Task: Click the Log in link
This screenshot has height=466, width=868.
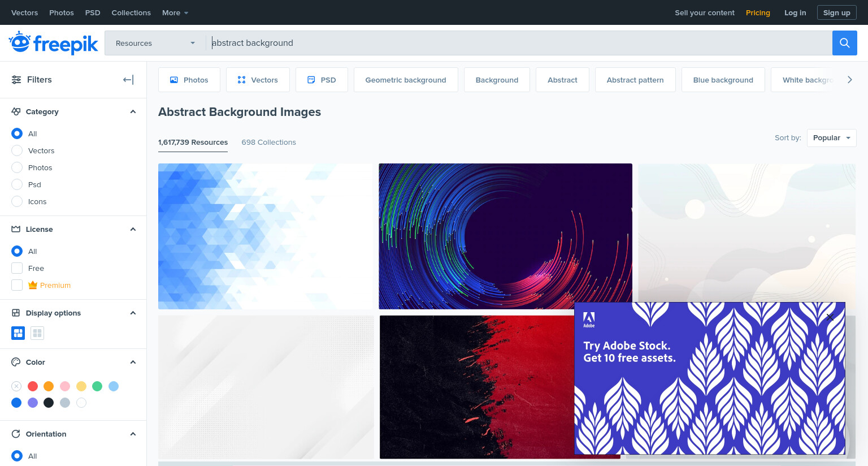Action: coord(795,12)
